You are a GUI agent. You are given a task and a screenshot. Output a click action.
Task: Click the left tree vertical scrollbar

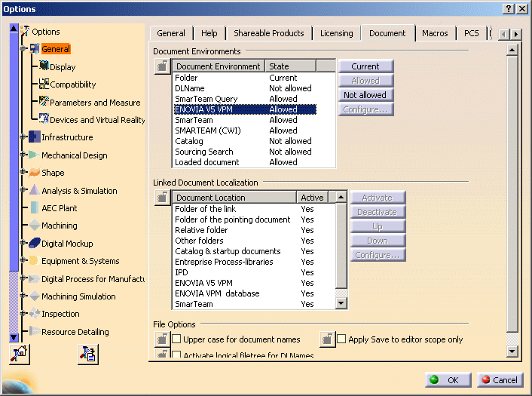(14, 183)
